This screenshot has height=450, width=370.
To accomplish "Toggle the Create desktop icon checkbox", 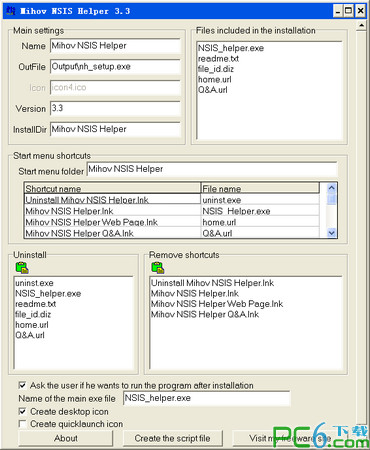I will pos(22,412).
